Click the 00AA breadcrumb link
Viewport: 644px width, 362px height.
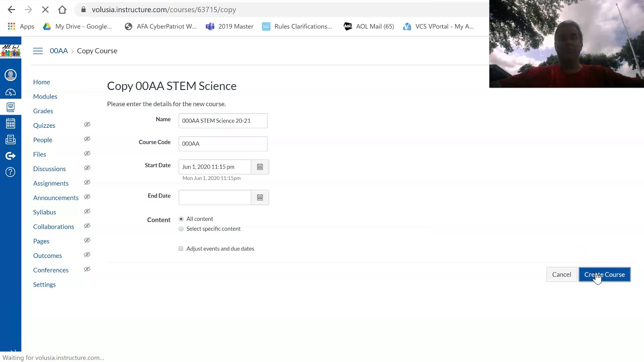(x=59, y=51)
